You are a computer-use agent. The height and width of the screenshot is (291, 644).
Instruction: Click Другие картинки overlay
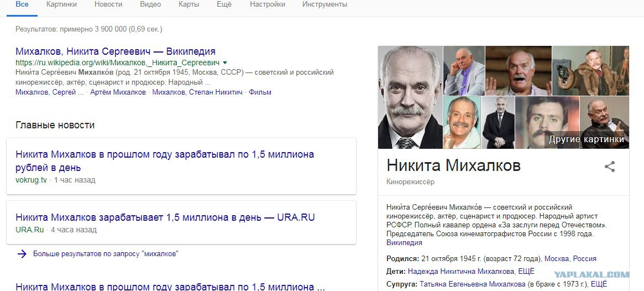pos(586,139)
